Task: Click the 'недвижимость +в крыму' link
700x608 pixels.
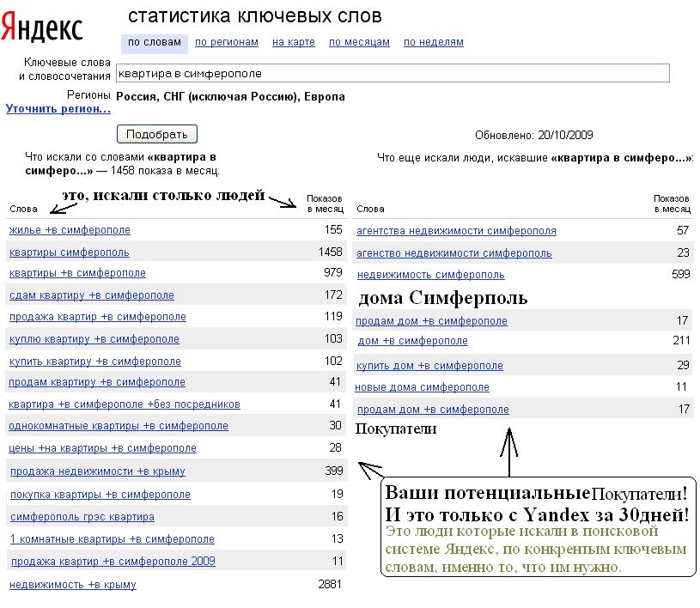Action: [73, 585]
